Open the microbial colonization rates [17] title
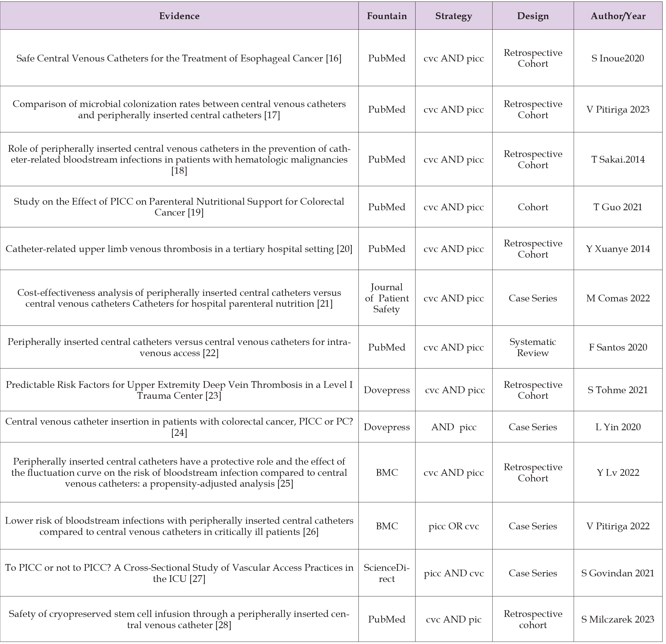Screen dimensions: 666x644 [x=179, y=109]
